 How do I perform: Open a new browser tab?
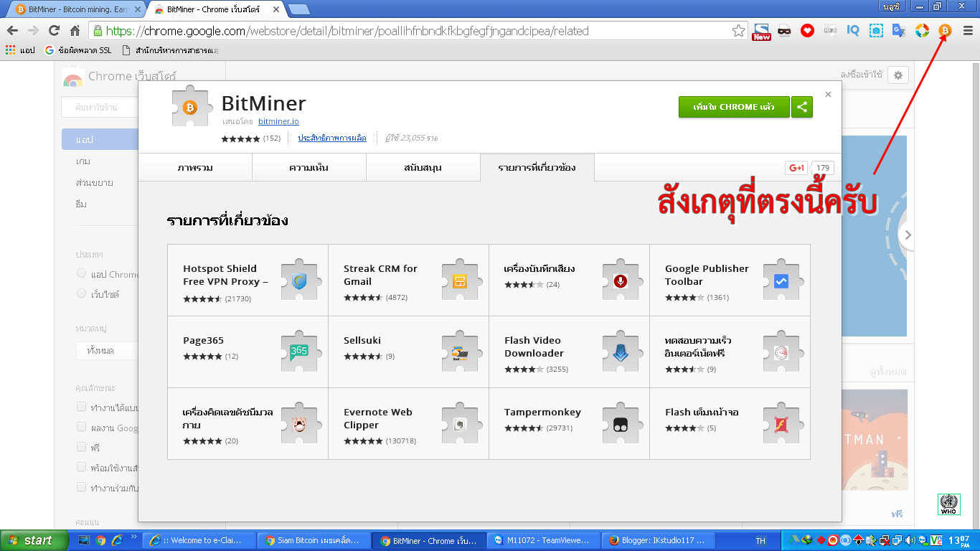298,9
